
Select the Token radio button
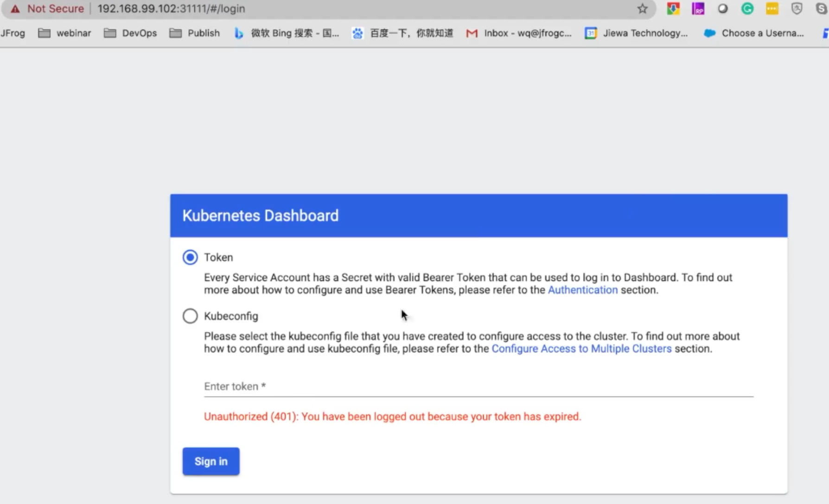[190, 257]
